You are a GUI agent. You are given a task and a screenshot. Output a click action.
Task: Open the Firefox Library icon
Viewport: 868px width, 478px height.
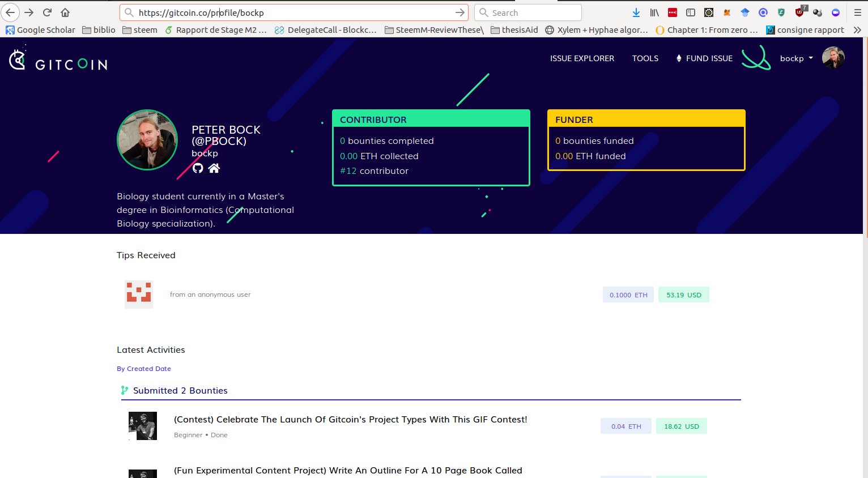[654, 12]
